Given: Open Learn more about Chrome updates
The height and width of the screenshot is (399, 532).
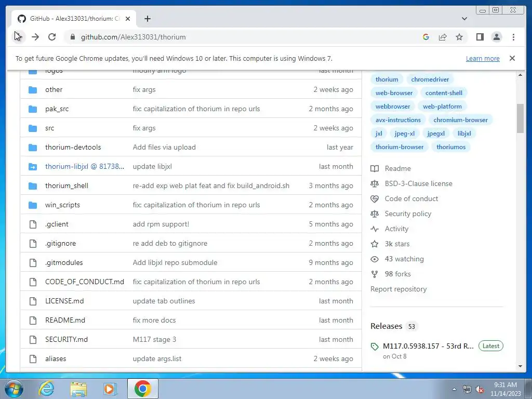Looking at the screenshot, I should click(x=483, y=58).
